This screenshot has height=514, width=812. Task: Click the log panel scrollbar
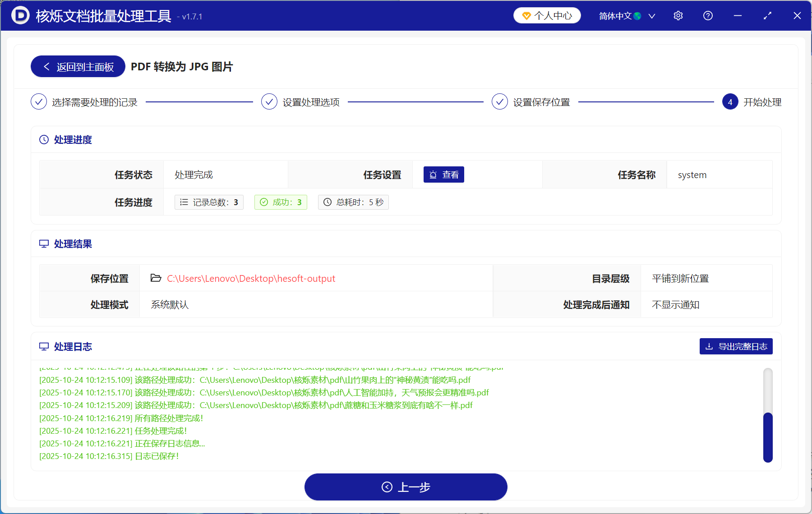click(x=768, y=435)
